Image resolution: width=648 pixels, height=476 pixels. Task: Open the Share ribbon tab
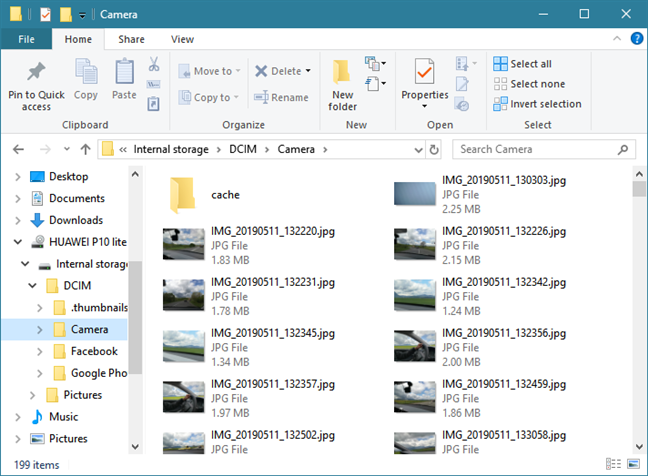(131, 39)
